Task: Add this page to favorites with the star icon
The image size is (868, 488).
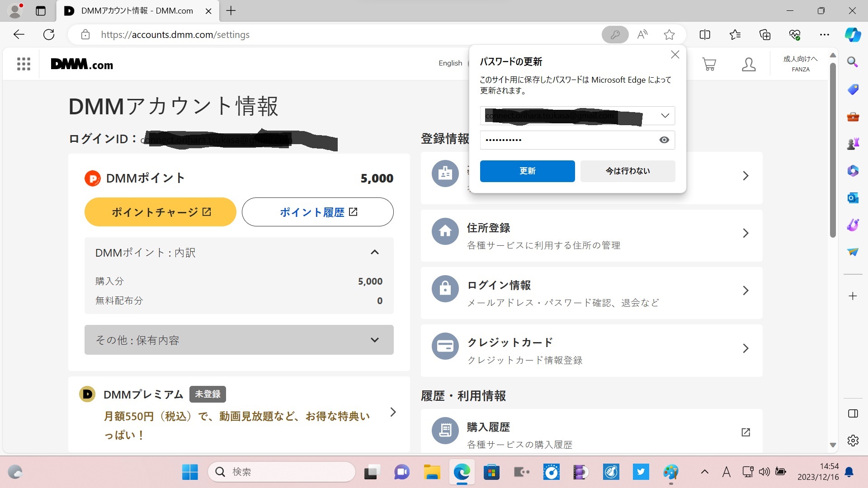Action: 669,34
